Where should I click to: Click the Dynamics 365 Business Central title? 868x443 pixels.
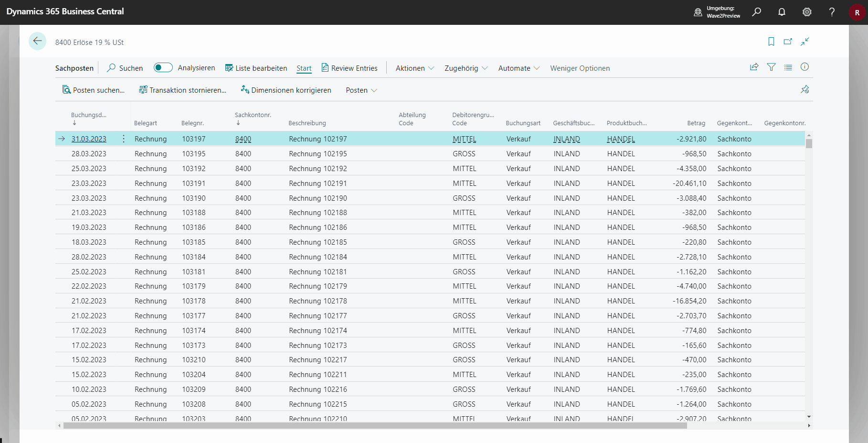point(65,11)
